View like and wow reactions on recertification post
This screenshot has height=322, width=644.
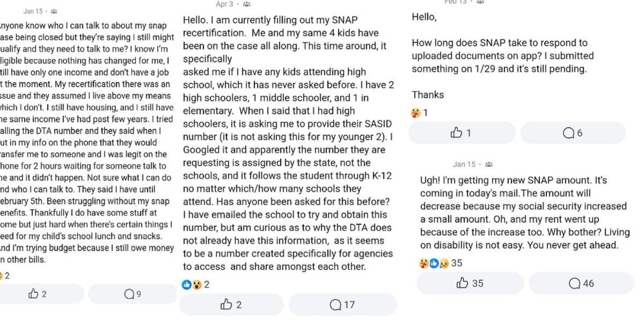[196, 285]
